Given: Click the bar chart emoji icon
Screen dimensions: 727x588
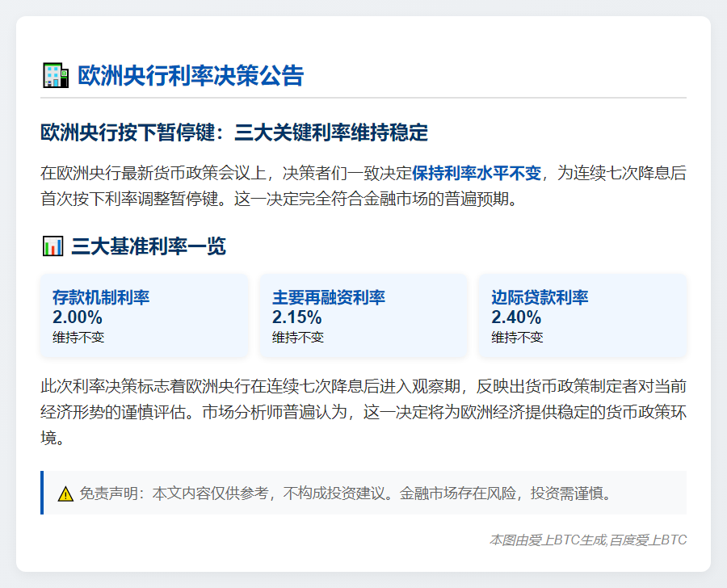Looking at the screenshot, I should [53, 246].
